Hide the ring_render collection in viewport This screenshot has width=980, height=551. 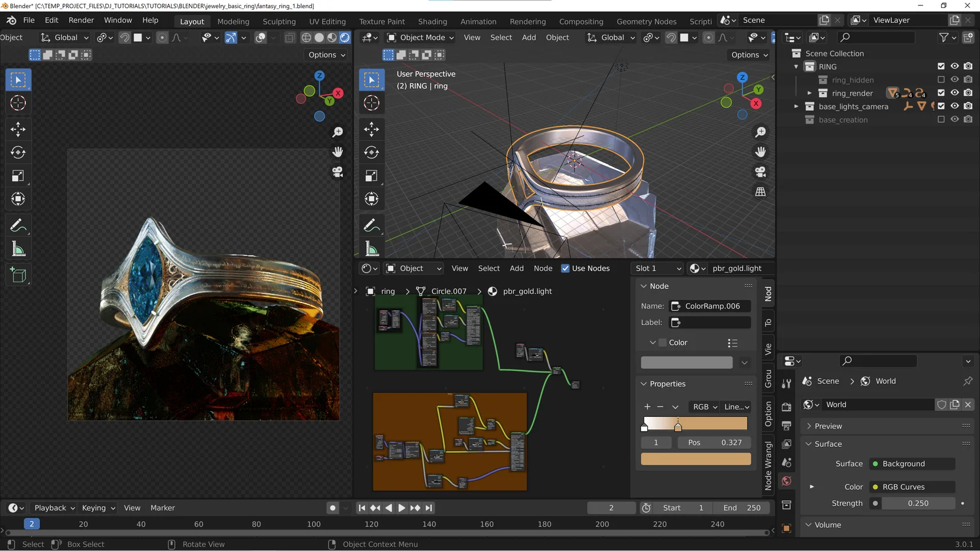click(x=954, y=93)
